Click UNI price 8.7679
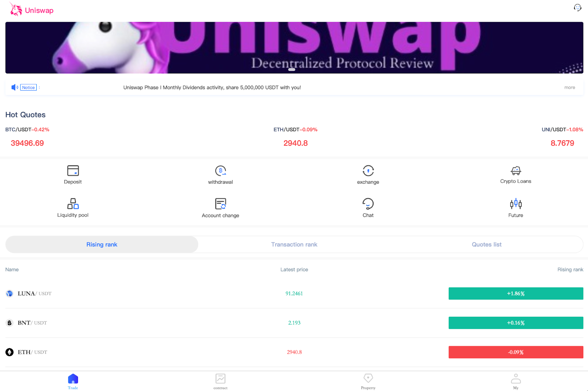 click(x=562, y=143)
